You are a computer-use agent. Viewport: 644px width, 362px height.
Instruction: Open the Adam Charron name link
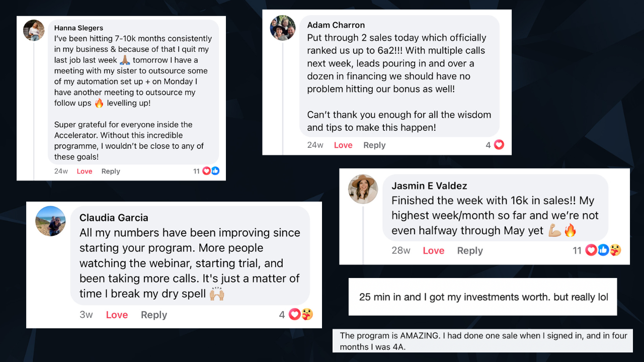coord(336,25)
